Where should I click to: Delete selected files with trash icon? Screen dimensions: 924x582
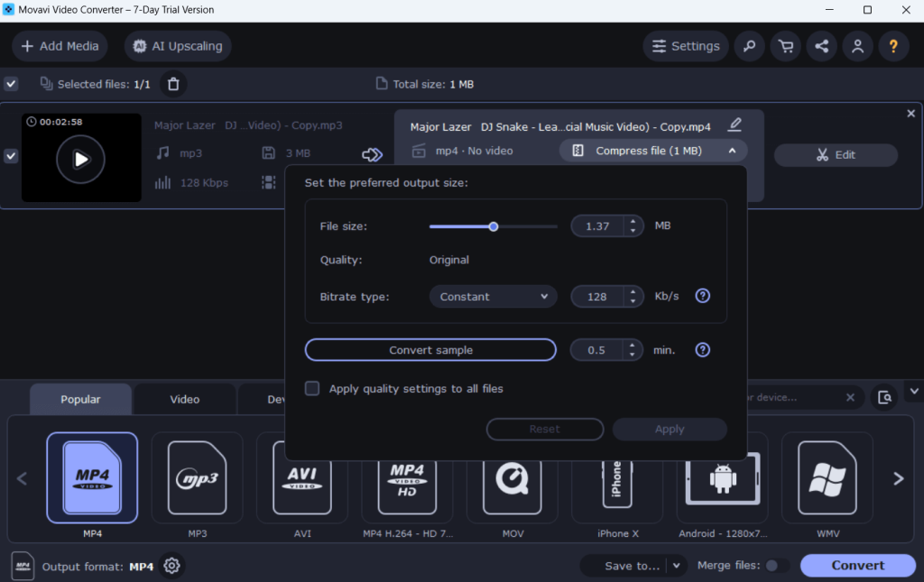click(x=173, y=84)
